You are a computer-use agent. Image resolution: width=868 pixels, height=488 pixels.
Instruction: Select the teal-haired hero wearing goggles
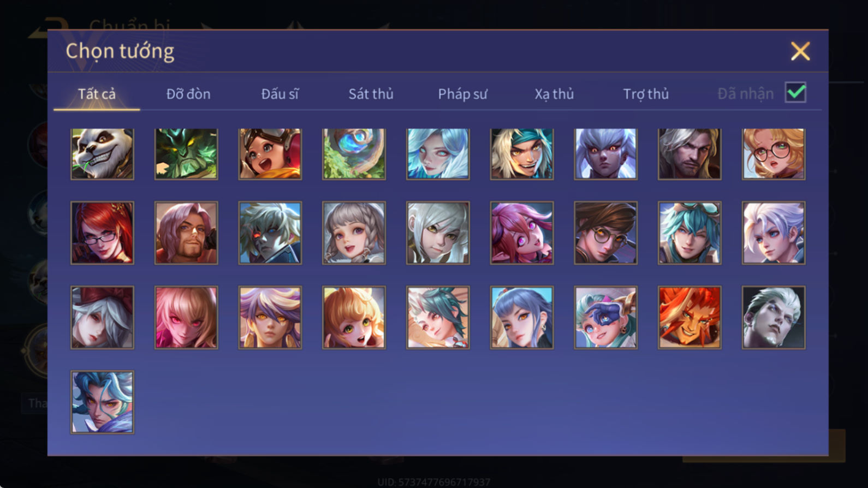(x=689, y=233)
